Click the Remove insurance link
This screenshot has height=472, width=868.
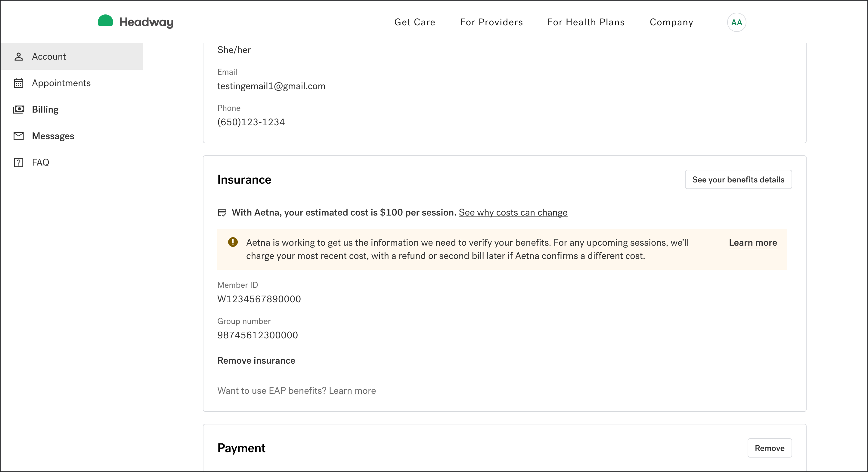[x=256, y=361]
